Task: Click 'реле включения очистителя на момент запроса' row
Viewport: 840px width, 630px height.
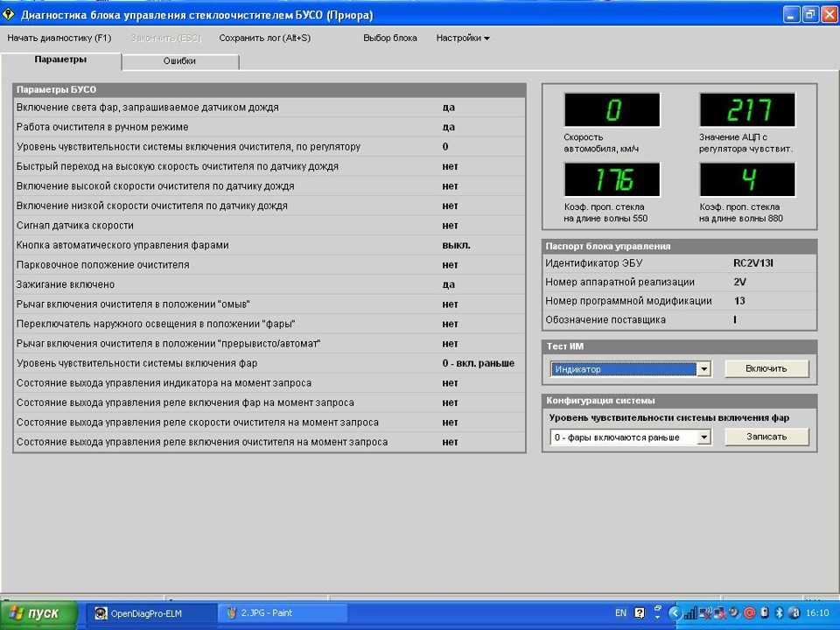Action: 269,442
